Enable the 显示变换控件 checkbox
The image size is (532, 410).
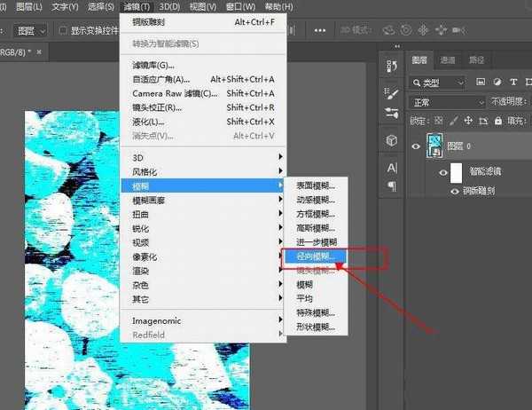(x=63, y=29)
